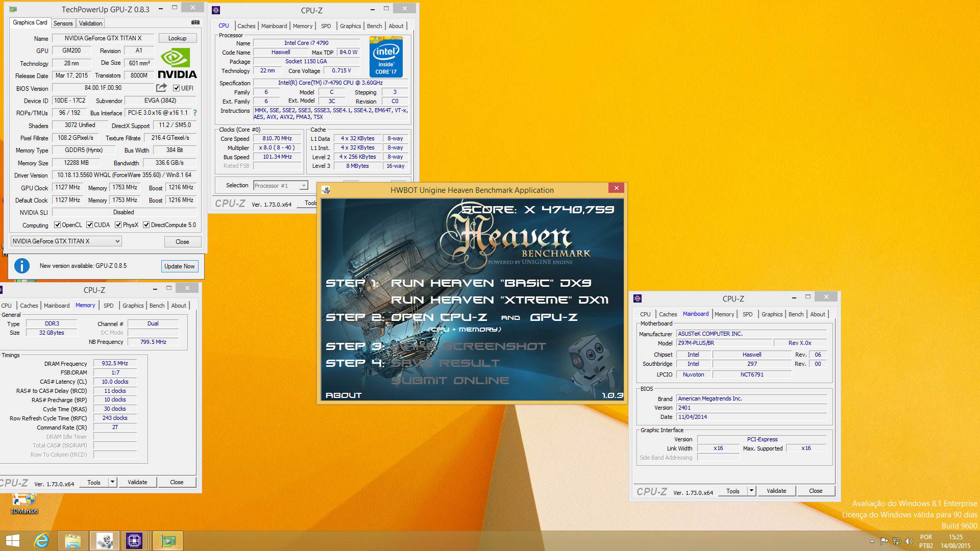
Task: Click the title bar icon of CPU-Z Mainboard window
Action: tap(638, 298)
